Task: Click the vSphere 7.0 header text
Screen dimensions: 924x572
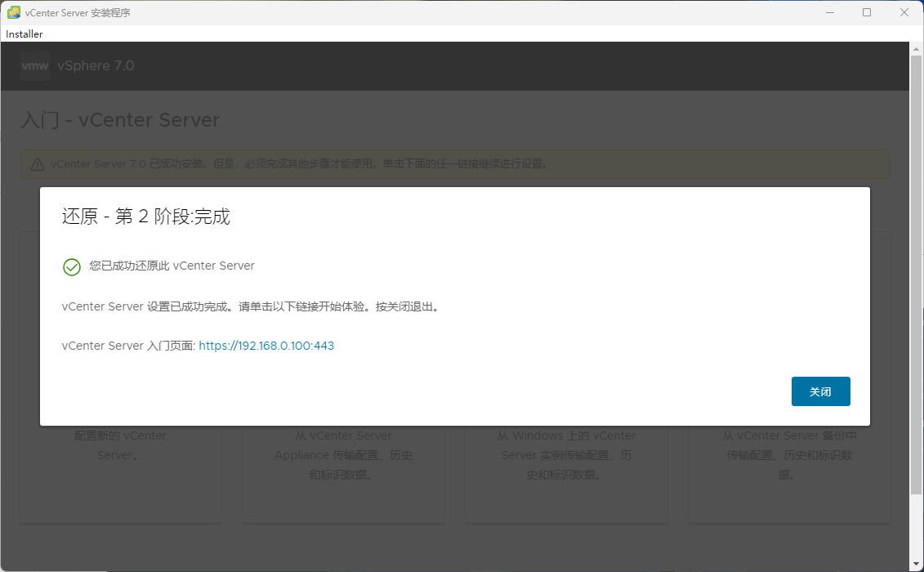Action: pos(96,66)
